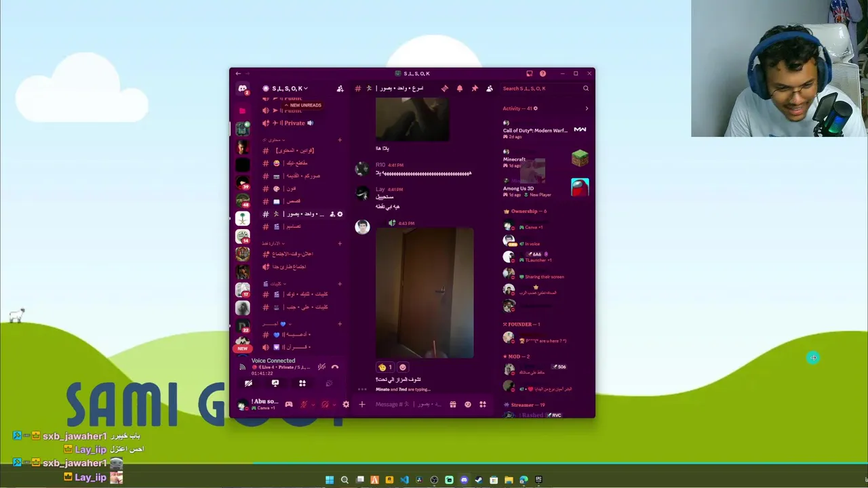Open Discord direct messages home icon
The image size is (868, 488).
tap(242, 89)
